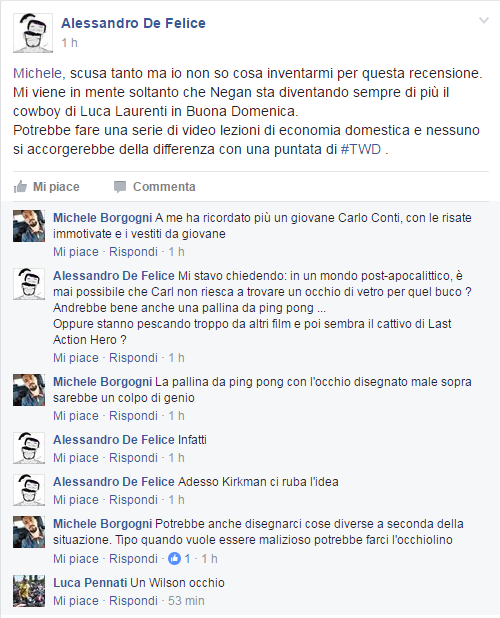Screen dimensions: 500x618
Task: Reply to the 'Un Wilson occhio' comment
Action: click(133, 601)
